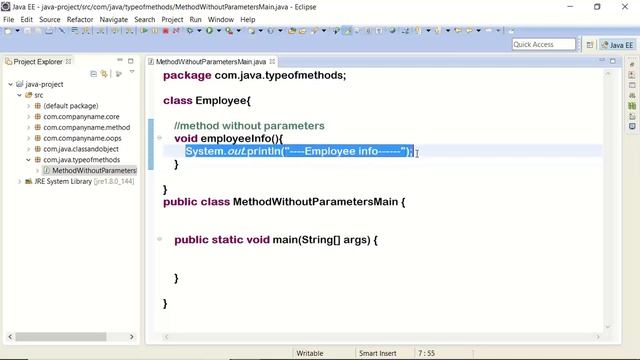Select com.companyname.core in Project Explorer
Image resolution: width=640 pixels, height=360 pixels.
[81, 117]
